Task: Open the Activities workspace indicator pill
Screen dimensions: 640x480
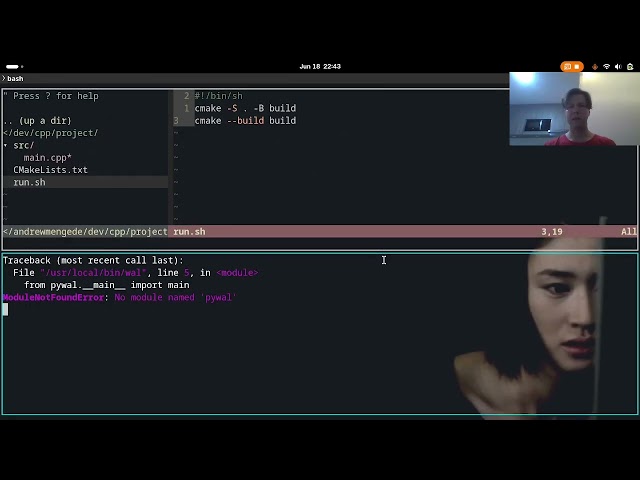Action: tap(12, 67)
